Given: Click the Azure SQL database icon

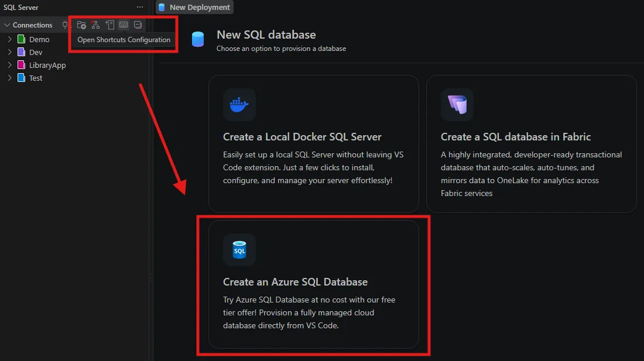Looking at the screenshot, I should [239, 250].
